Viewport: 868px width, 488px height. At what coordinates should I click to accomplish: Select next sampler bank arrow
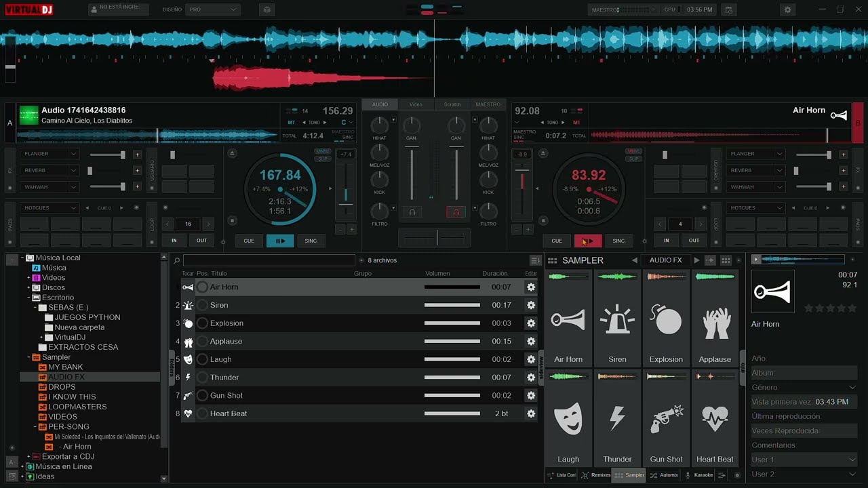click(696, 260)
